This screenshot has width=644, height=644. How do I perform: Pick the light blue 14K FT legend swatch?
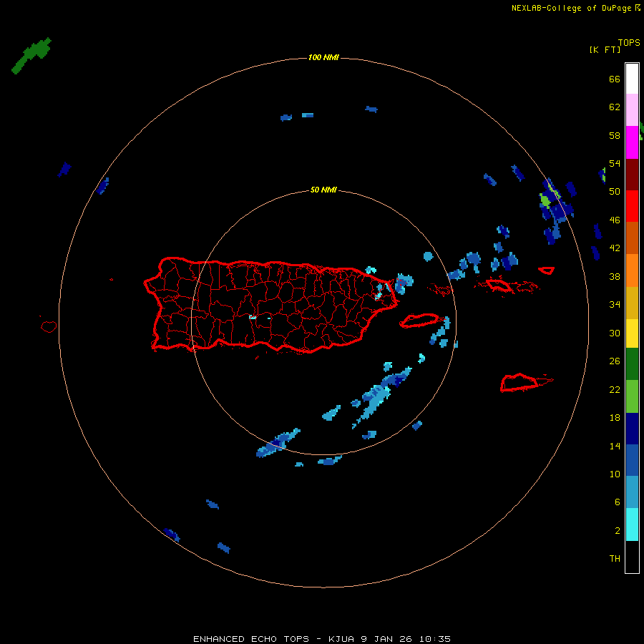pos(632,492)
